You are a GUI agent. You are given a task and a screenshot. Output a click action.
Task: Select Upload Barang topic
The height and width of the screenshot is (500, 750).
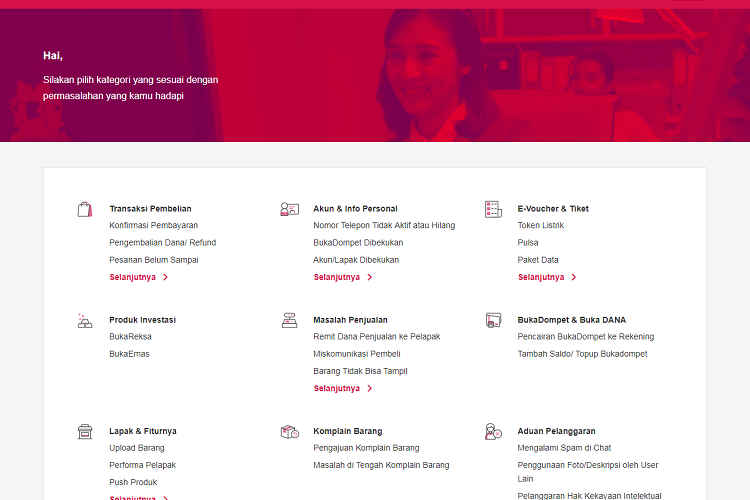137,448
